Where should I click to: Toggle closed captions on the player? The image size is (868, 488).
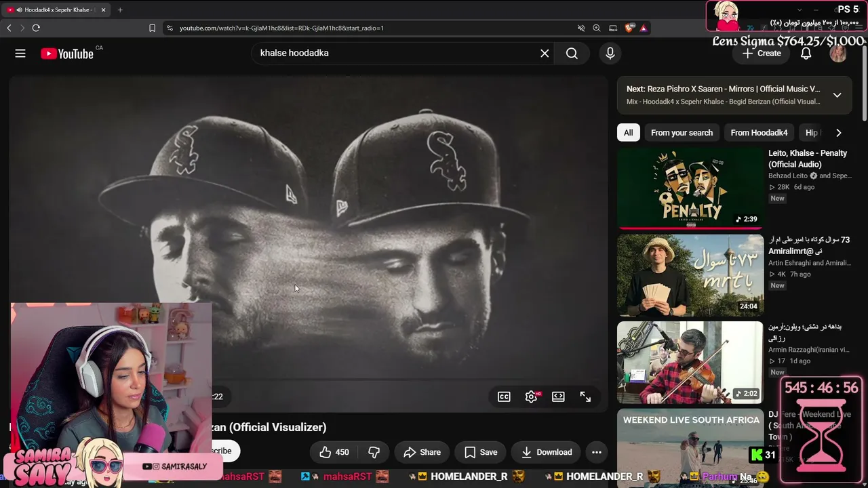[x=504, y=397]
